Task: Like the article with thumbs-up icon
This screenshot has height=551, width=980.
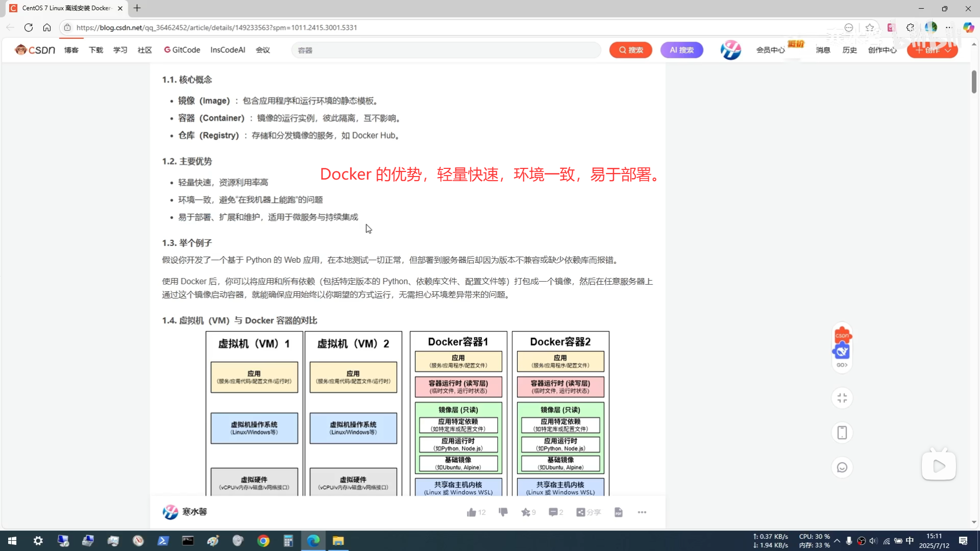Action: pos(471,512)
